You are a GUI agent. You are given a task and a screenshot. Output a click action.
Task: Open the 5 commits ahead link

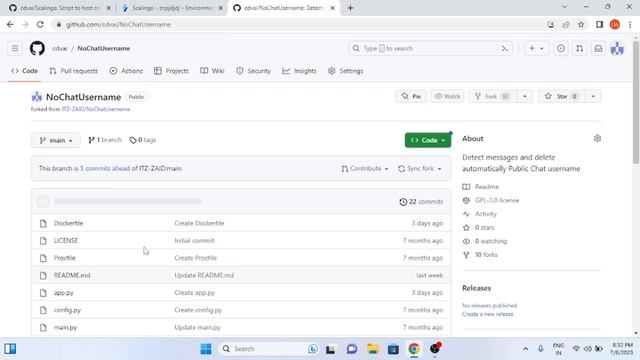[105, 169]
